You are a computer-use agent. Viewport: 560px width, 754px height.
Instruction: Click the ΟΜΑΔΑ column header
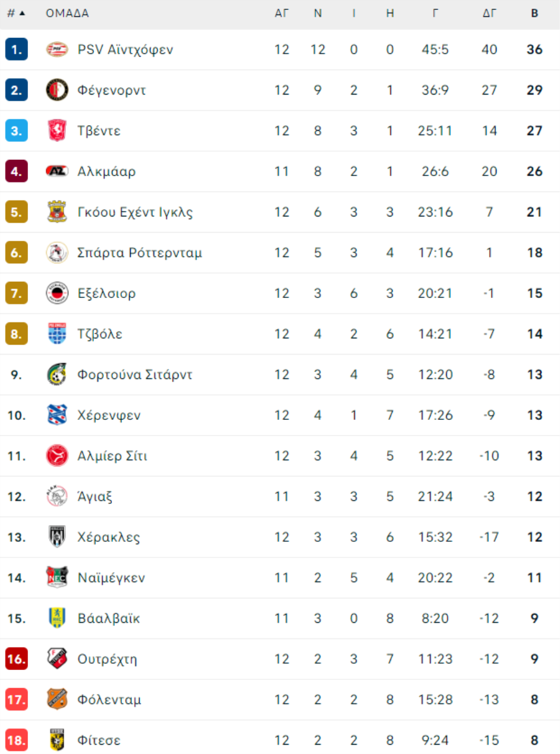67,13
